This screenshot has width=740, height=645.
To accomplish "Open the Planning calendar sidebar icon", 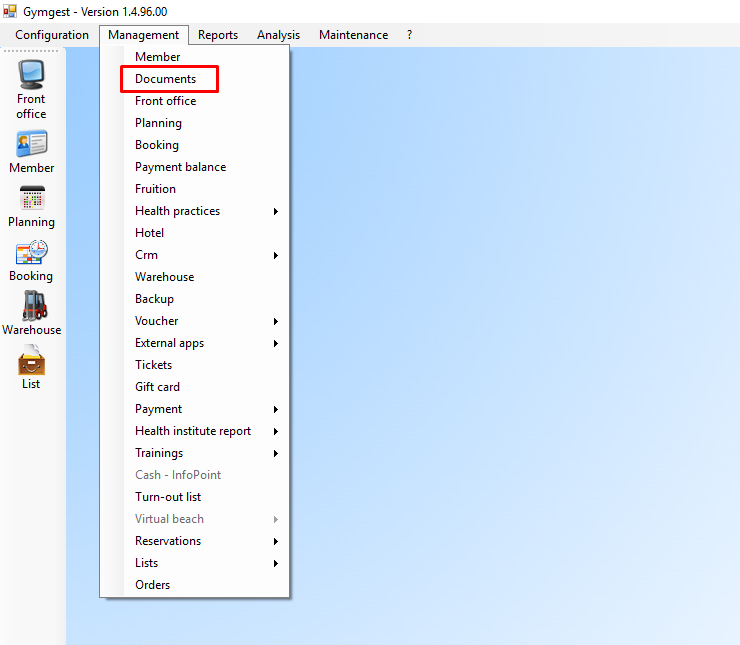I will coord(31,207).
